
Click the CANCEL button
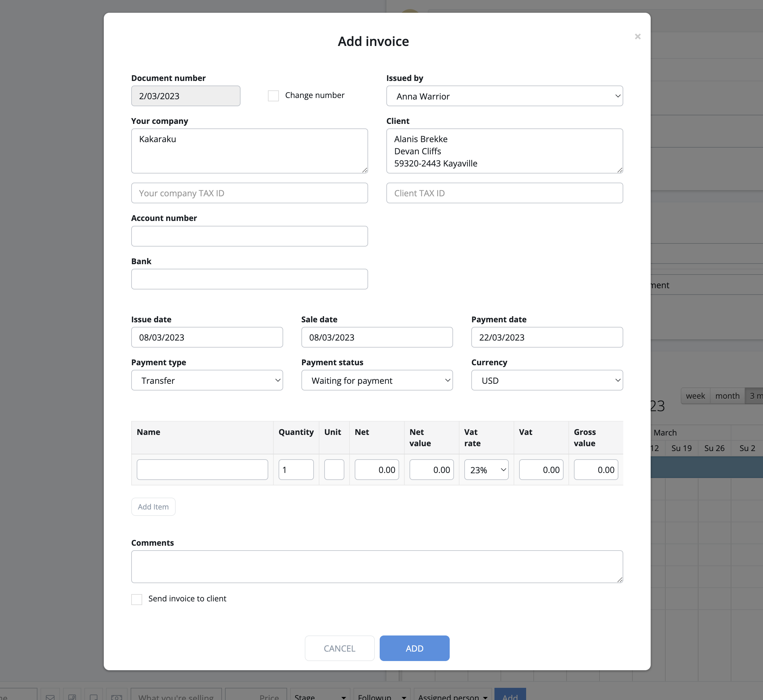(339, 648)
